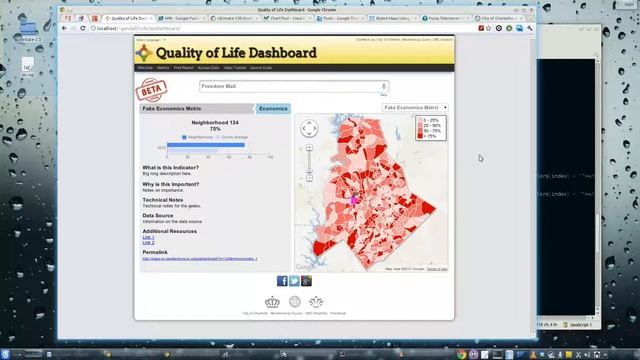Open the Video Tutorial menu item
Viewport: 640px width, 360px height.
click(x=235, y=68)
